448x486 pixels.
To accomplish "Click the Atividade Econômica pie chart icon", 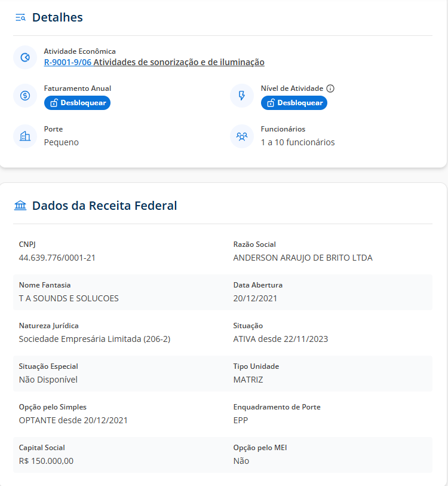I will (x=25, y=57).
